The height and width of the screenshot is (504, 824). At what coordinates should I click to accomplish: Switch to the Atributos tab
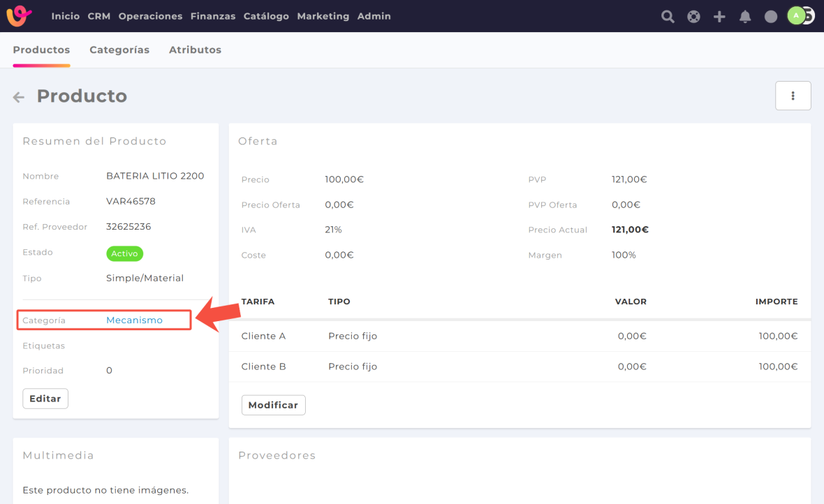coord(195,50)
